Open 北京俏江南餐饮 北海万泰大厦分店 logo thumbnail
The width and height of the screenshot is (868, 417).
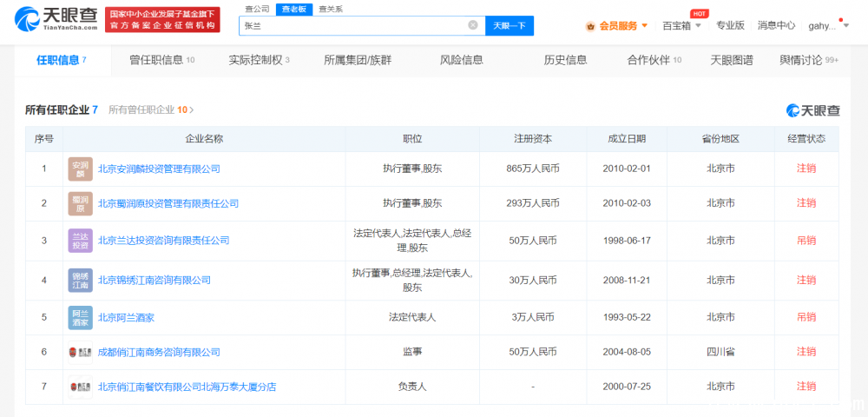click(x=80, y=387)
